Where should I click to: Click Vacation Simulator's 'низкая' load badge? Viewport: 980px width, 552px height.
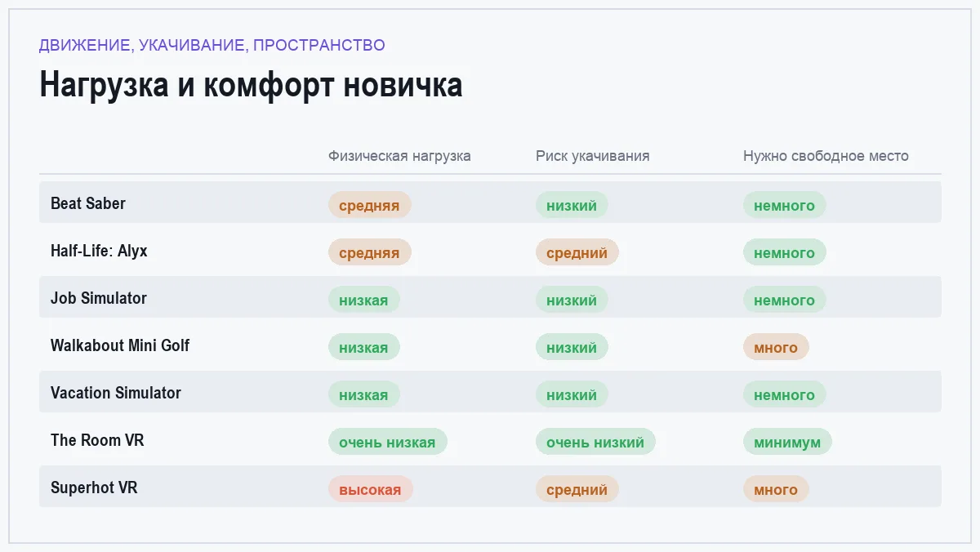(x=364, y=394)
